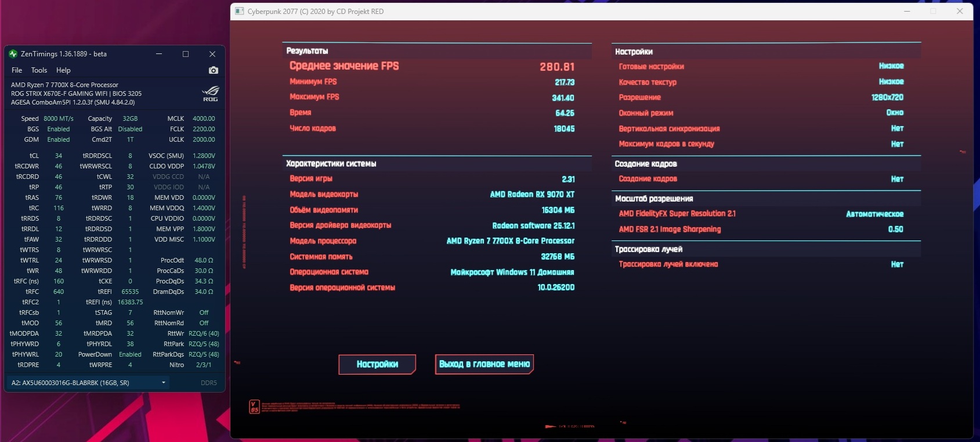Click the Масштаб разрешения section header
The image size is (980, 442).
[x=653, y=199]
